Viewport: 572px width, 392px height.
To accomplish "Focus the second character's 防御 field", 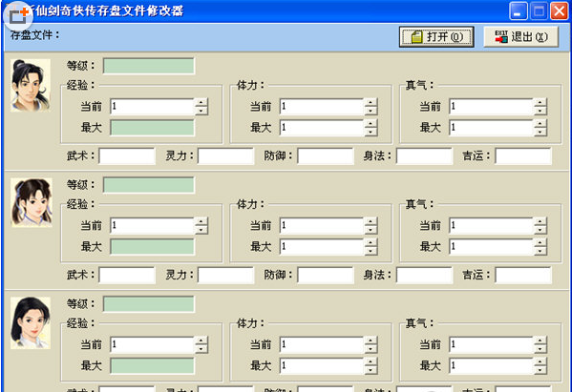I will (326, 275).
